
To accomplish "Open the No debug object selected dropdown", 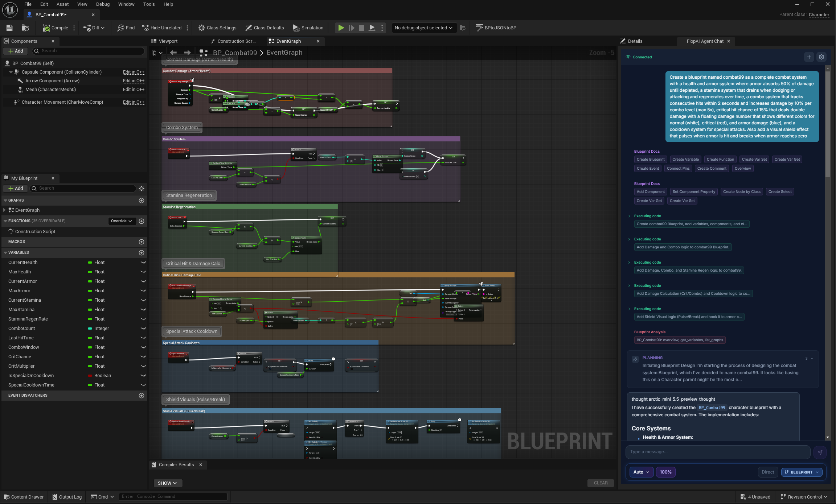I will click(x=423, y=28).
